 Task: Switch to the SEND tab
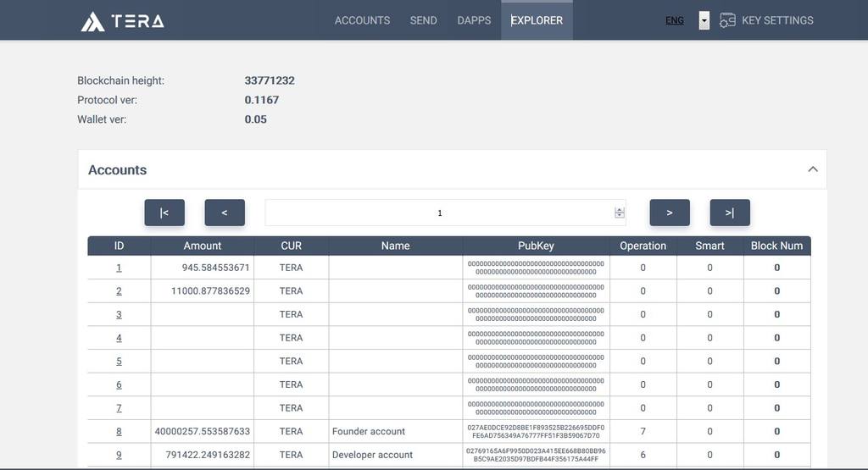[424, 20]
